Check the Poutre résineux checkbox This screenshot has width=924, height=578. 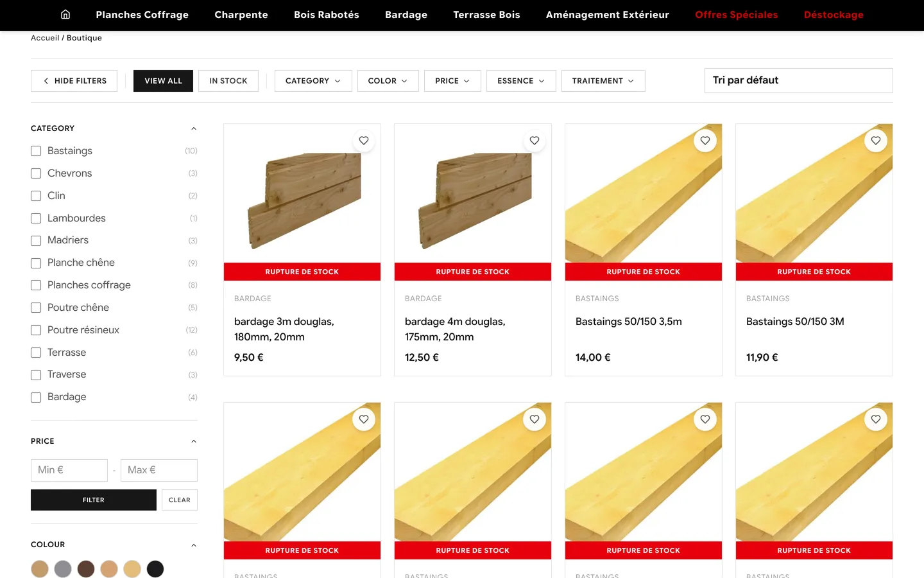(x=36, y=330)
